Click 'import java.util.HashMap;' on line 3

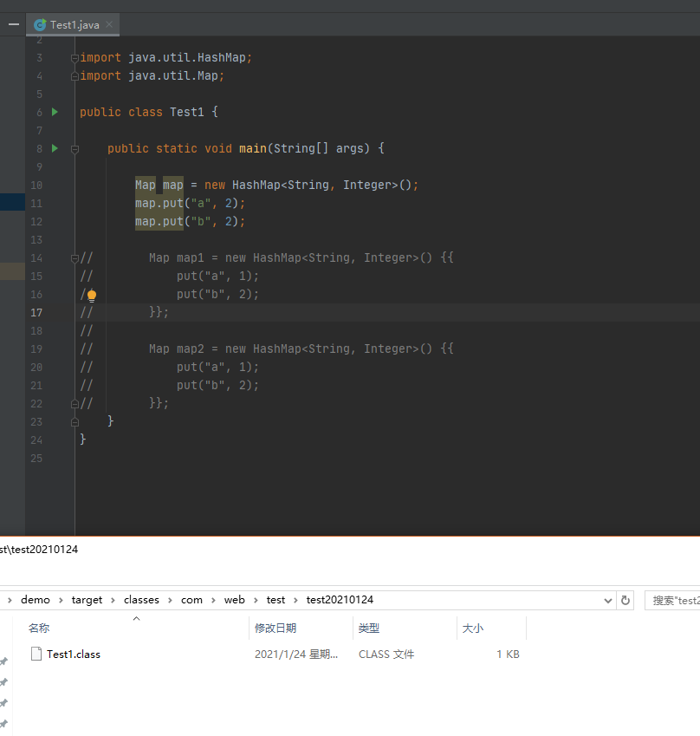tap(166, 58)
